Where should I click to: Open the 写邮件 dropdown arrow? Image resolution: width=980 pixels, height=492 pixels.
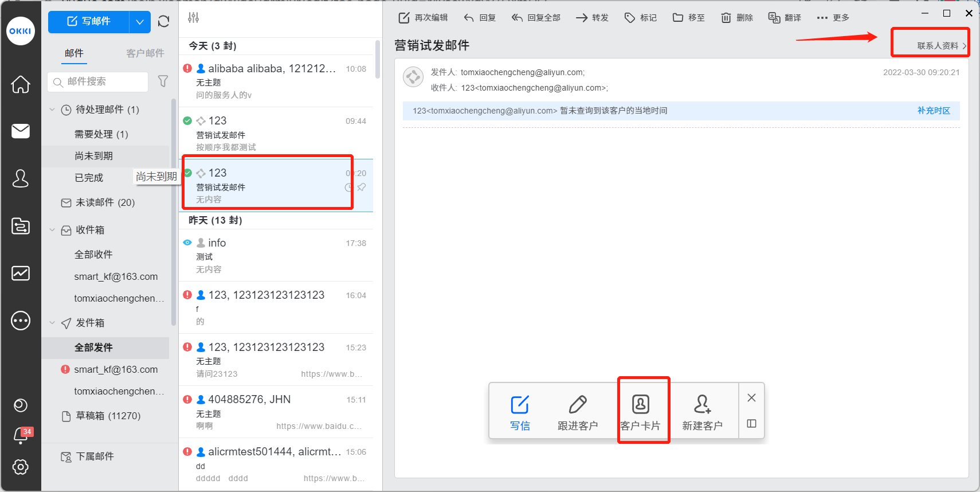click(140, 22)
